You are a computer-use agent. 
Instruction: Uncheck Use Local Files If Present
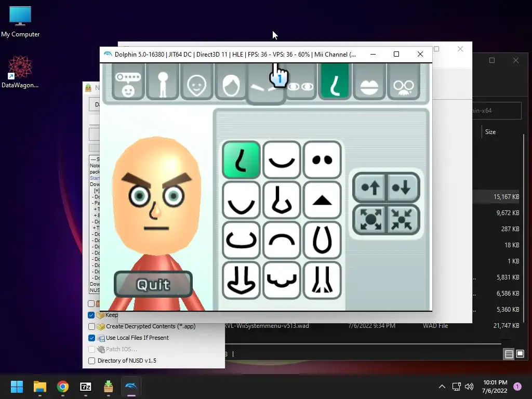(x=91, y=338)
